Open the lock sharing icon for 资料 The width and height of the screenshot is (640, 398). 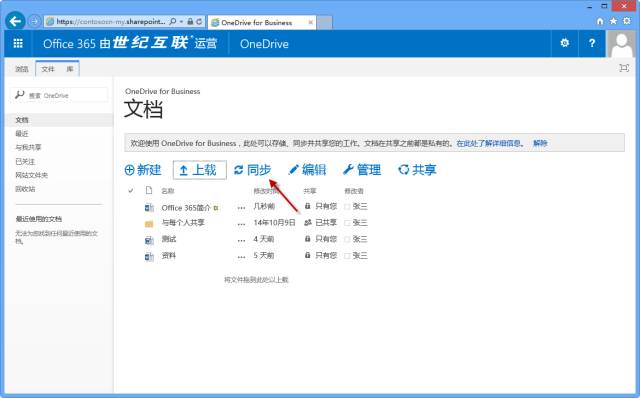coord(307,255)
